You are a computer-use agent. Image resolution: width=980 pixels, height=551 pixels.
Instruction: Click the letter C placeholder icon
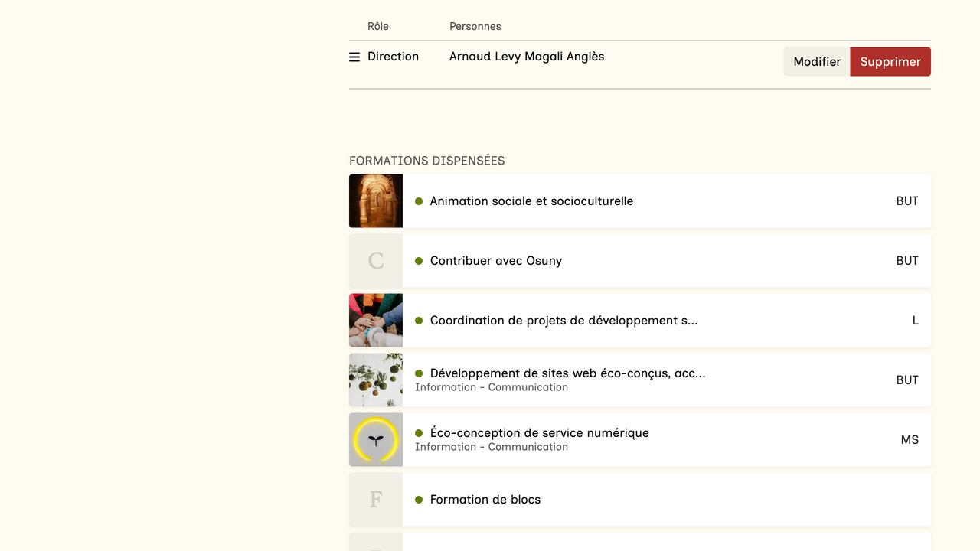(376, 261)
